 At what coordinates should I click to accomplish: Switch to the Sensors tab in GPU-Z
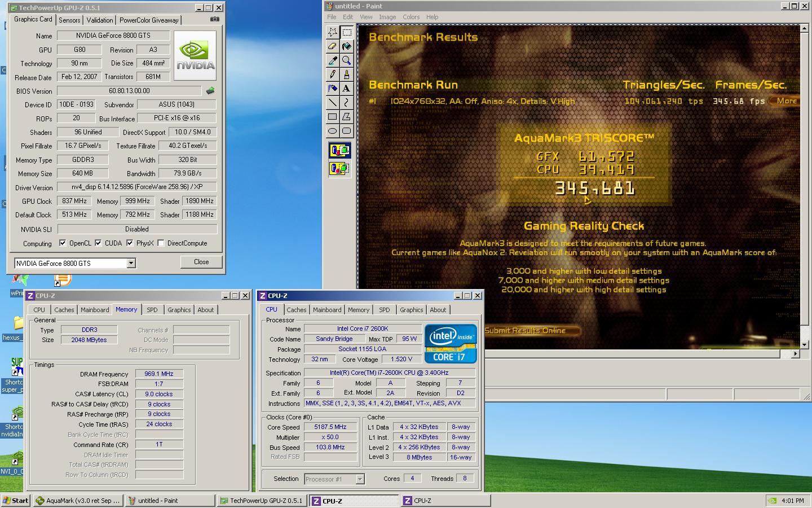69,20
